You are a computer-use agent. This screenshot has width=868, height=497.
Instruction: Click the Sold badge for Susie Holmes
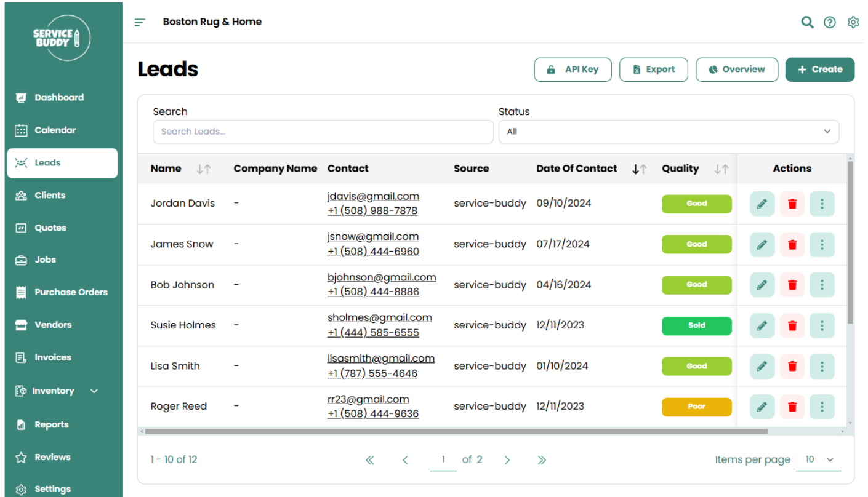[x=697, y=326]
